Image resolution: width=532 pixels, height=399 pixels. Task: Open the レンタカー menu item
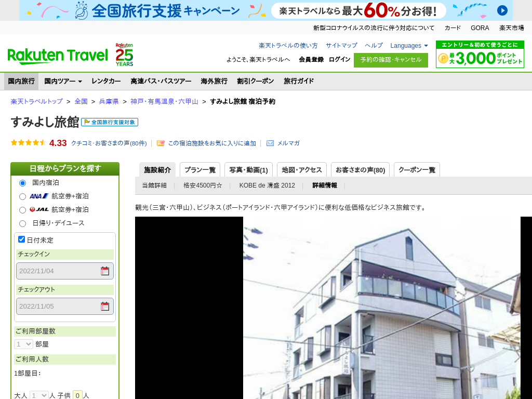tap(106, 81)
